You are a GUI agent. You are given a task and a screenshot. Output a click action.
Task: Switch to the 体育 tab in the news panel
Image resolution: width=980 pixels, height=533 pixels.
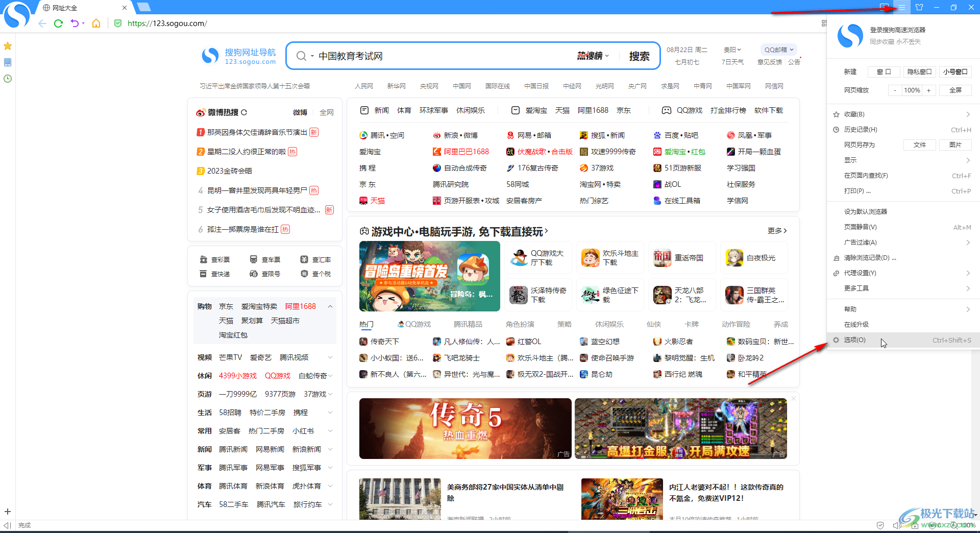point(404,110)
